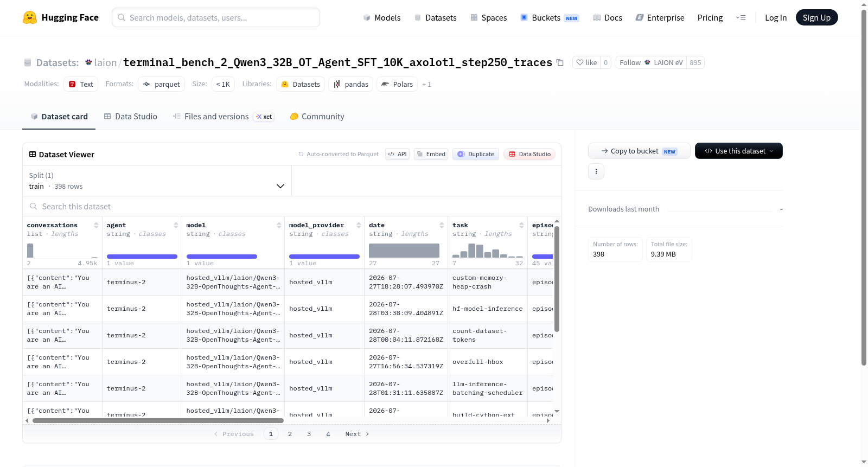This screenshot has height=467, width=868.
Task: Click the table's horizontal scrollbar thumb
Action: click(158, 420)
